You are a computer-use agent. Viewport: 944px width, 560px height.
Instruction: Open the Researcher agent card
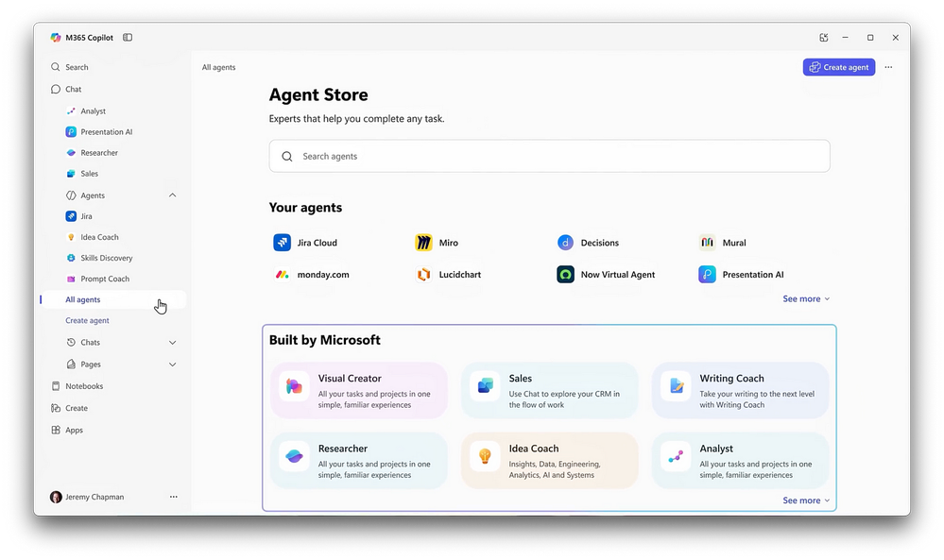359,461
